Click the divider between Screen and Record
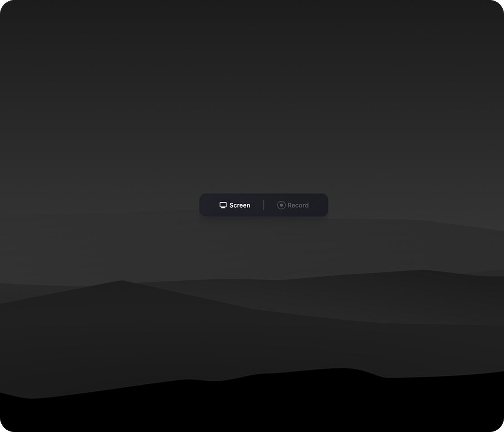 click(264, 205)
